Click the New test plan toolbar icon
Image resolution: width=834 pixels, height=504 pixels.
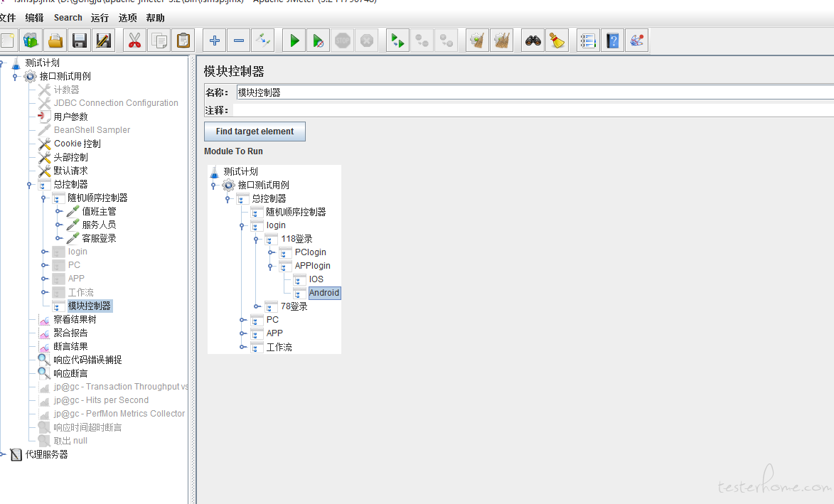point(7,41)
